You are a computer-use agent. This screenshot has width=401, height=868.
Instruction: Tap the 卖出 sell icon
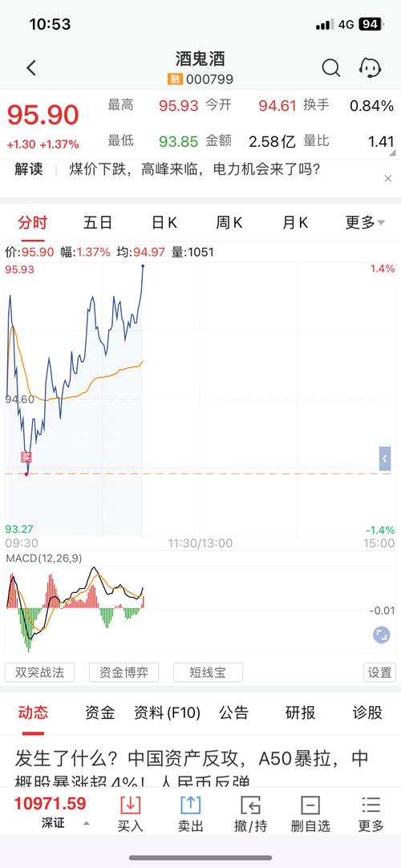(x=190, y=814)
